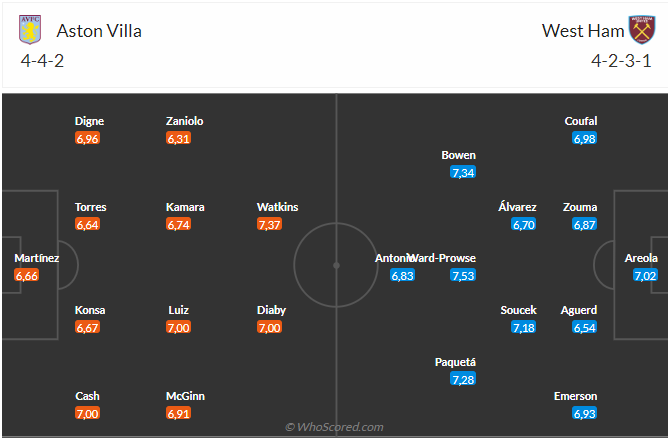Screen dimensions: 668x438
Task: Click Soucek's 7,18 rating badge
Action: coord(524,327)
